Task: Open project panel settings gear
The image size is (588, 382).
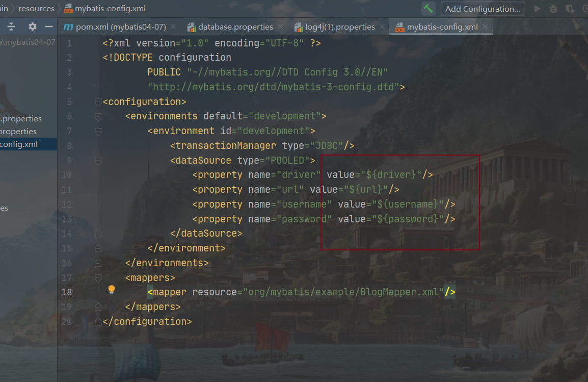Action: (33, 27)
